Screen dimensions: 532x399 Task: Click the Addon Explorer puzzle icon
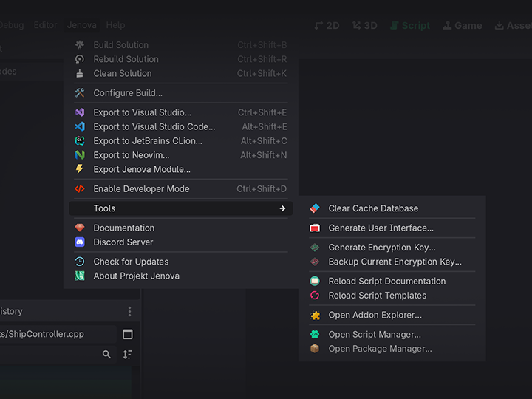click(x=315, y=316)
